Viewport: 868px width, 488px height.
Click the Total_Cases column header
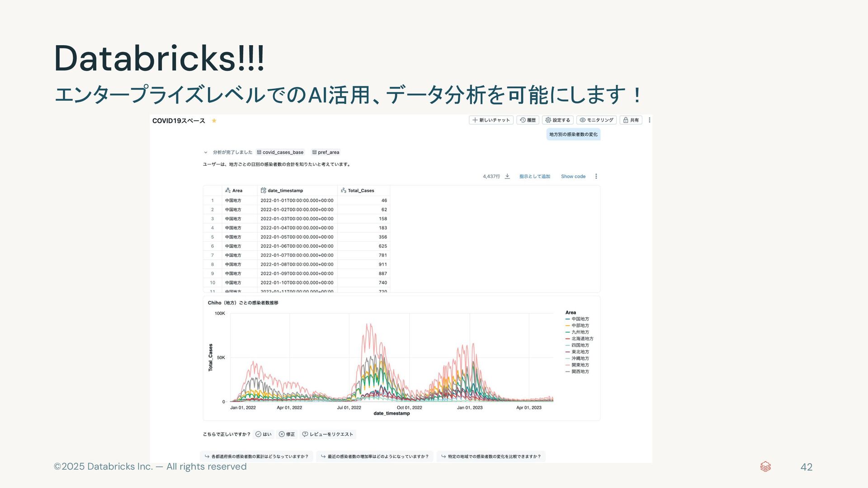coord(360,191)
